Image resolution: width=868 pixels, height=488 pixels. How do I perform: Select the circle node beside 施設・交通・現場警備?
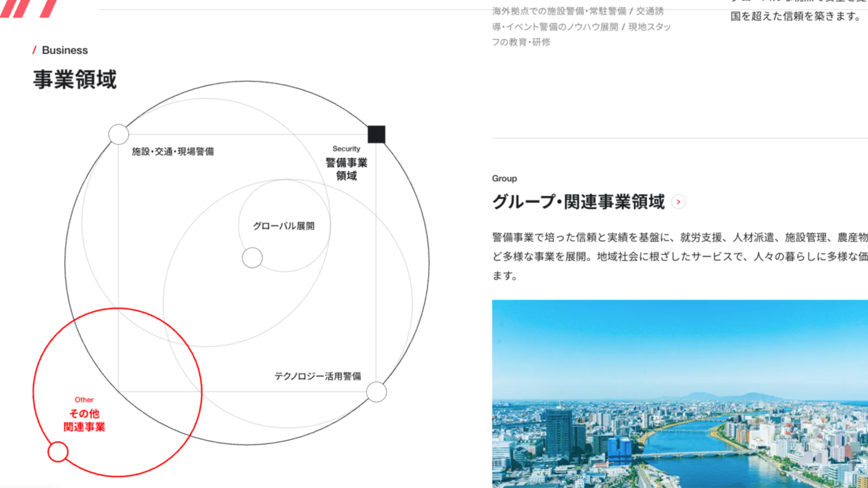tap(119, 133)
